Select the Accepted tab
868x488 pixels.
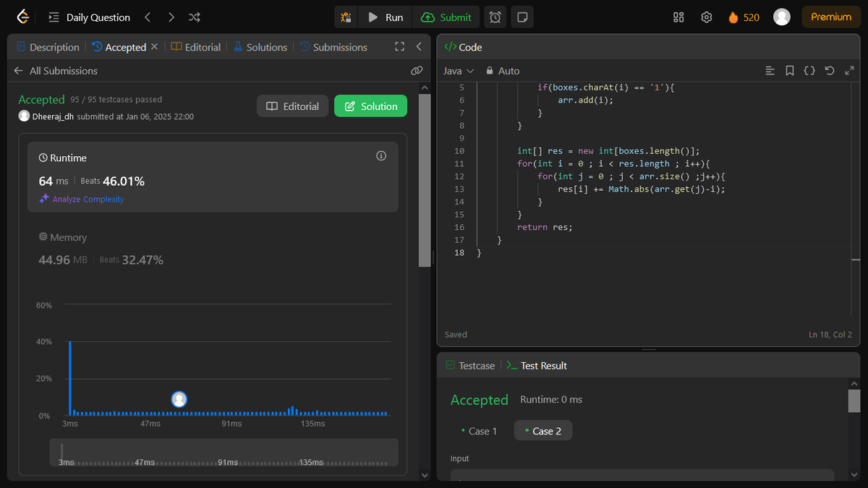(x=119, y=47)
